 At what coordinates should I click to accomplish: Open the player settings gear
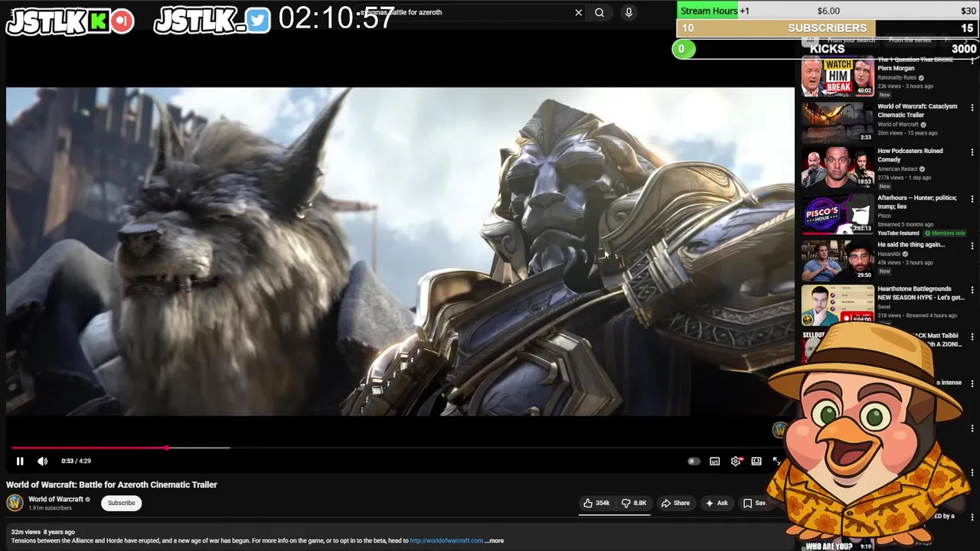pos(736,461)
